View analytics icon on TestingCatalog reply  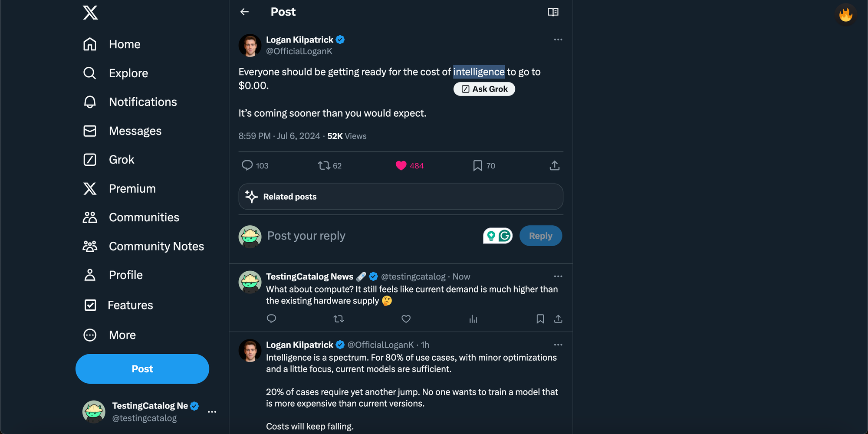click(x=473, y=319)
